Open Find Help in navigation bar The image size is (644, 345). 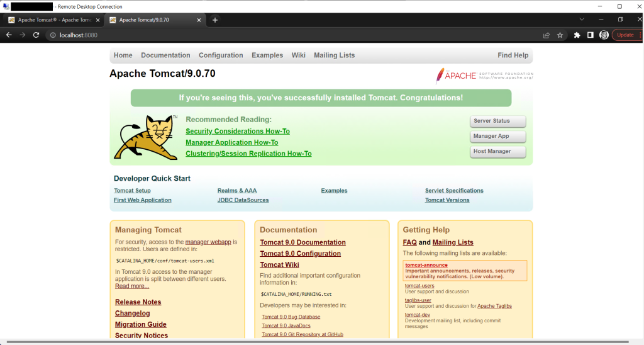513,55
